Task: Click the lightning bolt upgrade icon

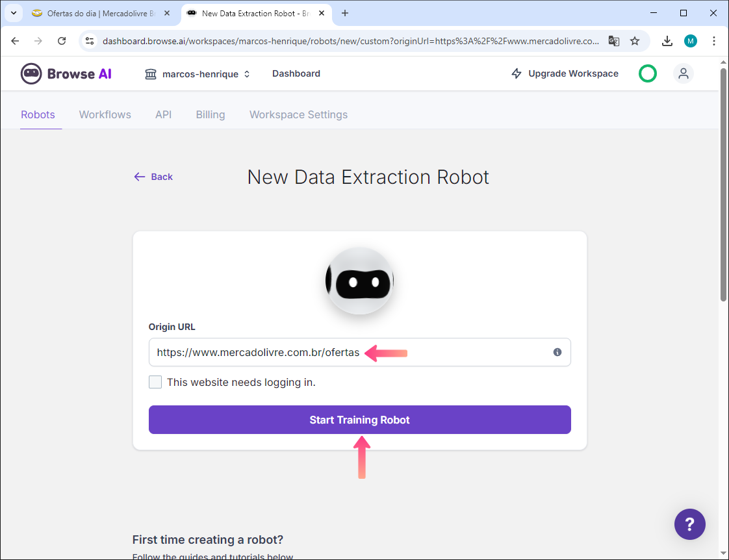Action: coord(517,73)
